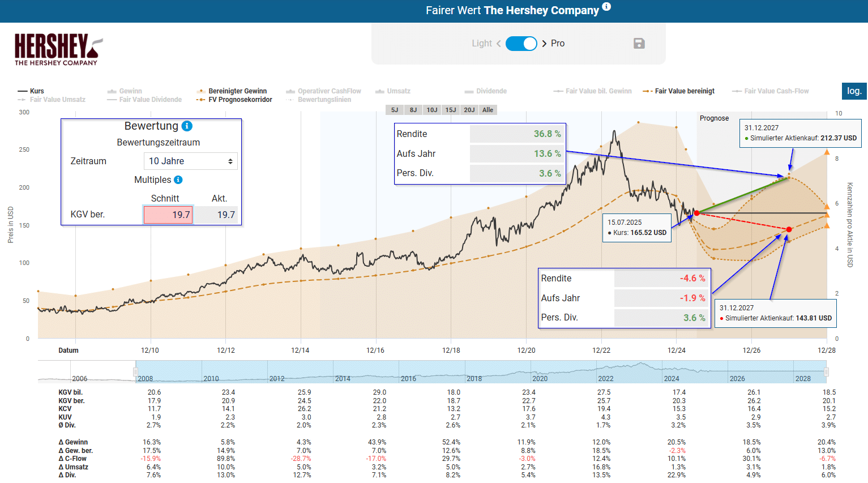Toggle Operativer CashFlow legend entry
868x483 pixels.
[x=323, y=91]
